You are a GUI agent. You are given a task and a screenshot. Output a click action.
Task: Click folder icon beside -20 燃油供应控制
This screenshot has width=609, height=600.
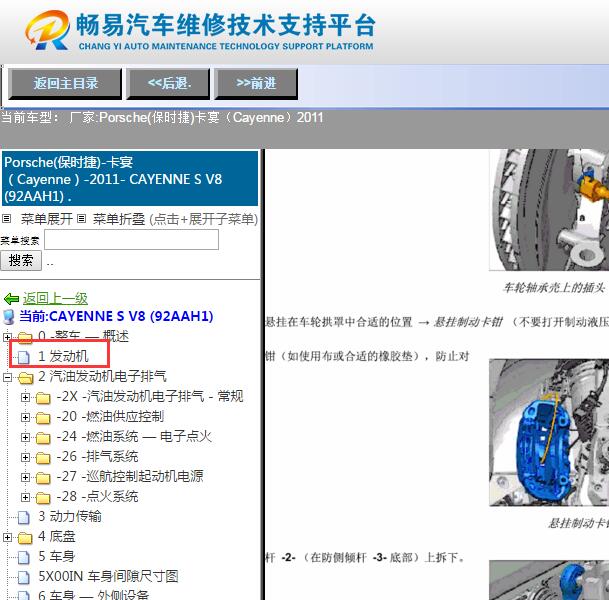[43, 418]
